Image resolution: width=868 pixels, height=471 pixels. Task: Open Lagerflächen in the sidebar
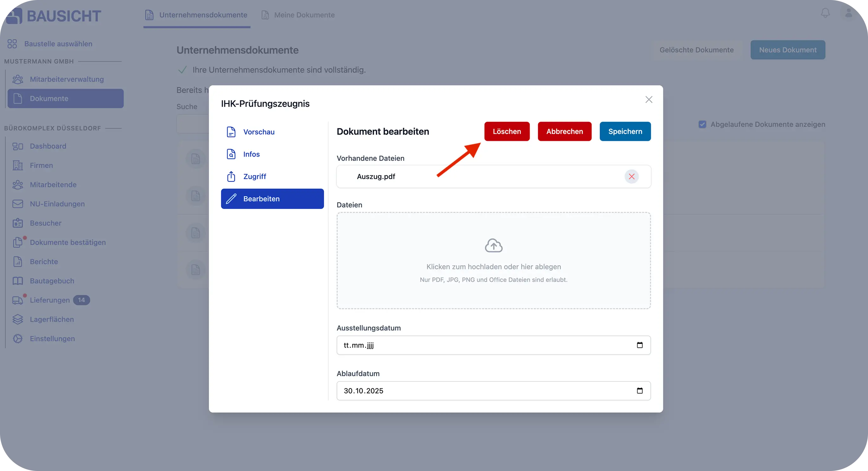(65, 319)
